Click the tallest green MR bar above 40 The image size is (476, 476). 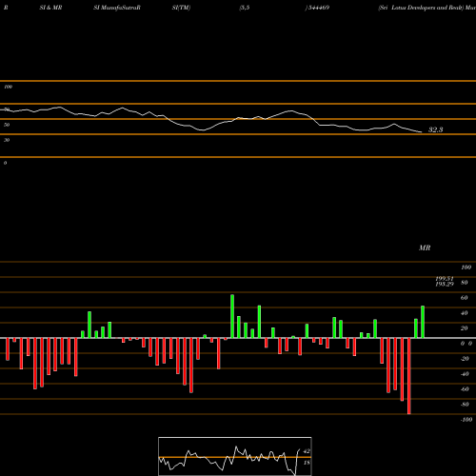232,316
